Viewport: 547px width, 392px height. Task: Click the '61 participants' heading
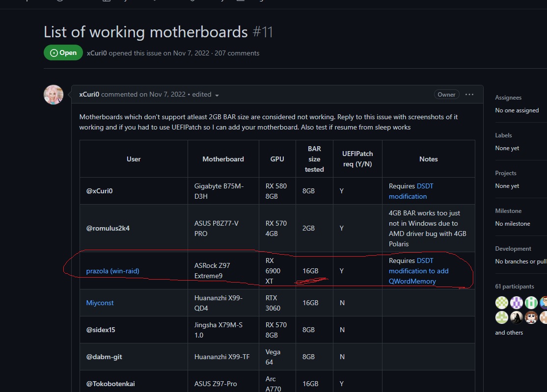515,286
